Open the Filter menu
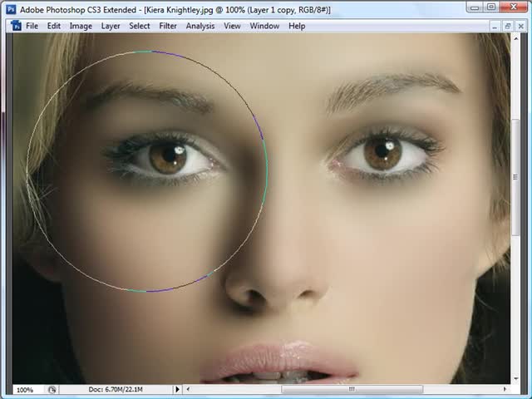 tap(168, 26)
